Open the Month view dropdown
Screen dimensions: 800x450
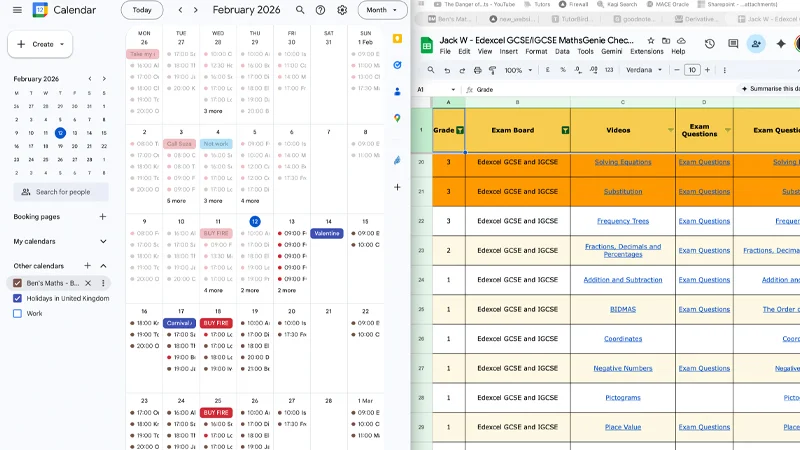point(382,10)
